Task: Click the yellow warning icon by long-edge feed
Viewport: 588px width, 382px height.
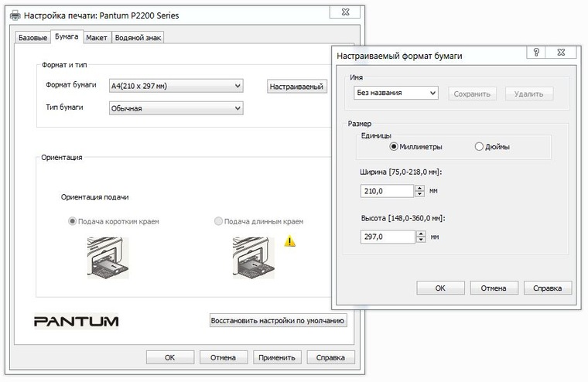Action: 289,240
